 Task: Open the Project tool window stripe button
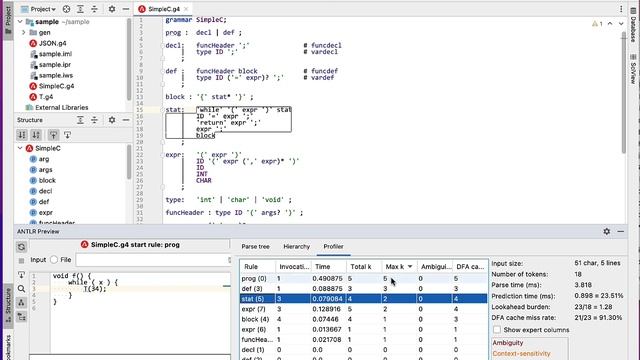click(x=8, y=20)
